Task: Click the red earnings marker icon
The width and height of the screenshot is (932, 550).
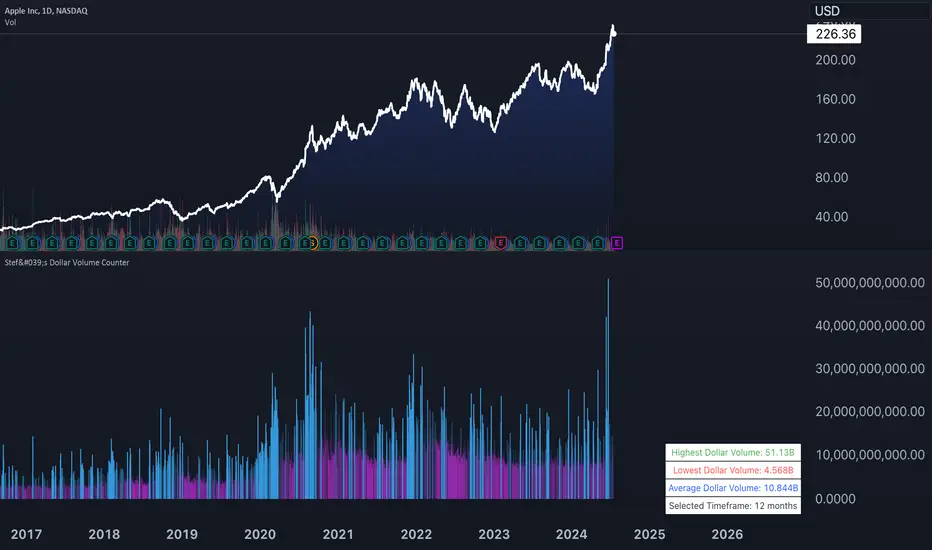Action: point(501,243)
